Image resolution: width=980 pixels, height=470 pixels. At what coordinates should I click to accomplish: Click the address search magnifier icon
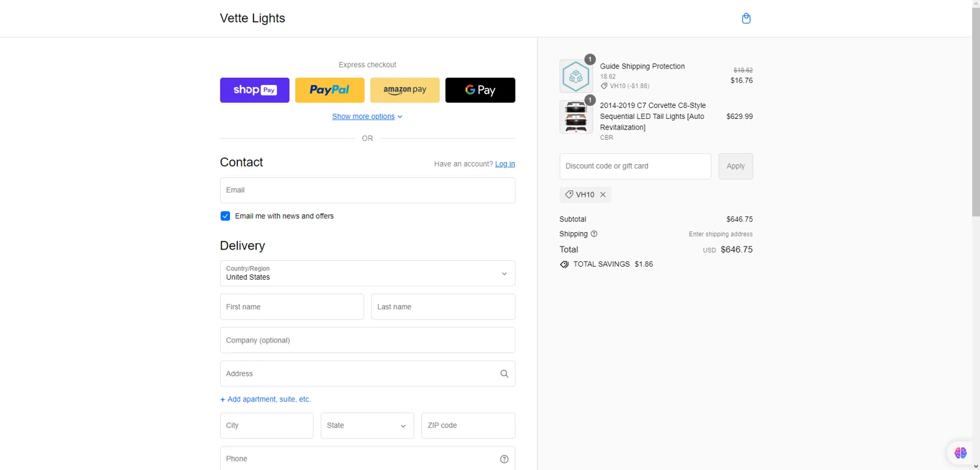click(x=504, y=374)
